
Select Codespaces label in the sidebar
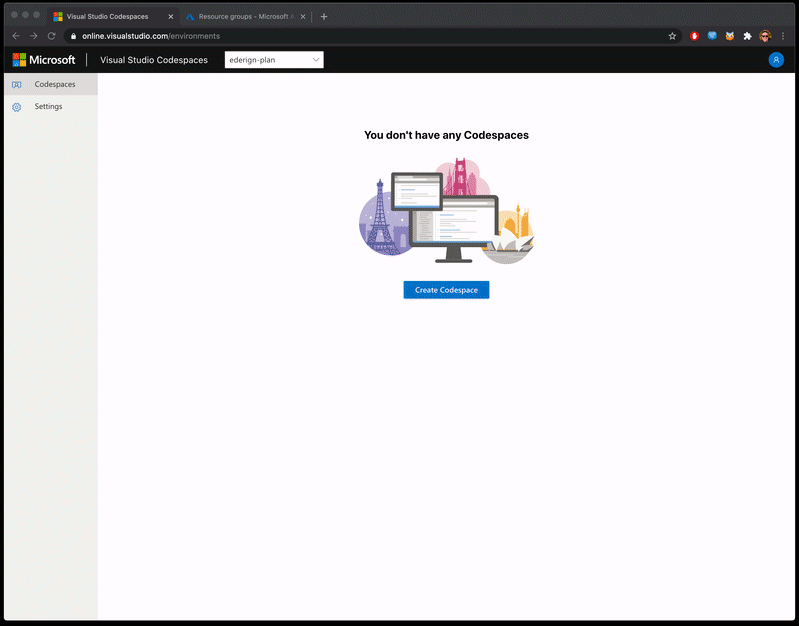tap(55, 85)
